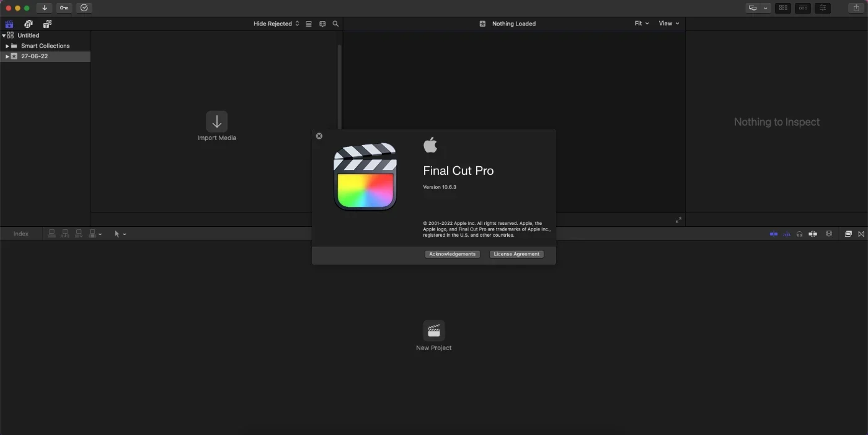Open the Titles and Generators sidebar

pos(47,24)
